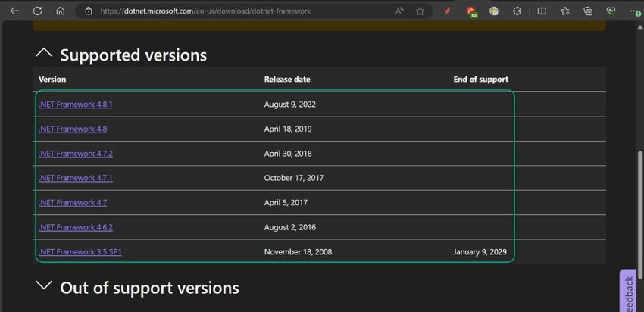Open the .NET Framework 4.7.2 link
This screenshot has width=644, height=312.
coord(76,154)
